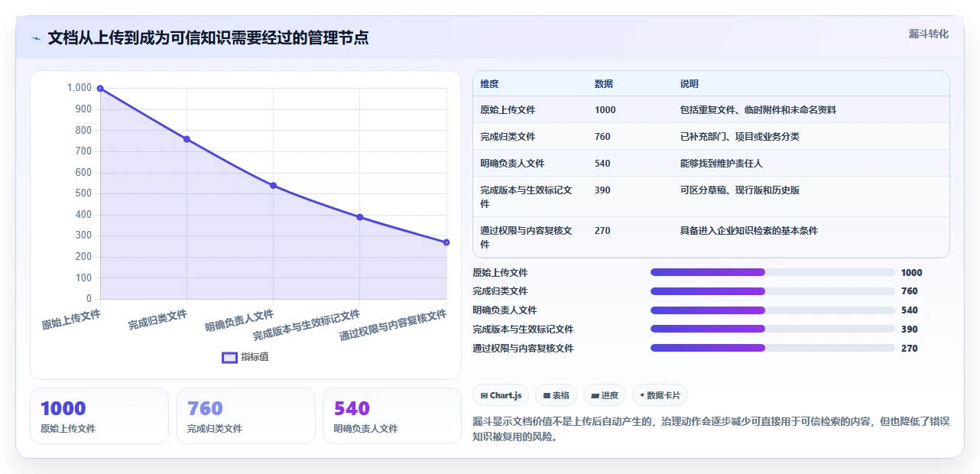Image resolution: width=980 pixels, height=474 pixels.
Task: Click the 0 y-axis tick label
Action: [x=89, y=299]
